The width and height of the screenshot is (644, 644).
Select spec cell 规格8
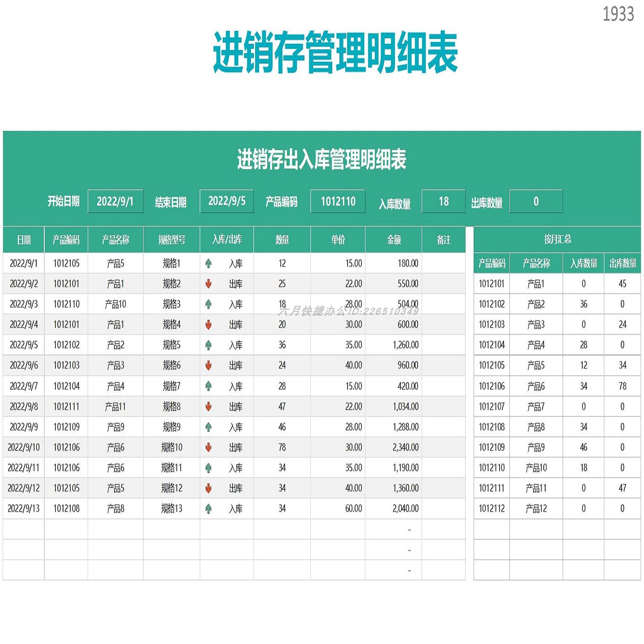[x=172, y=407]
